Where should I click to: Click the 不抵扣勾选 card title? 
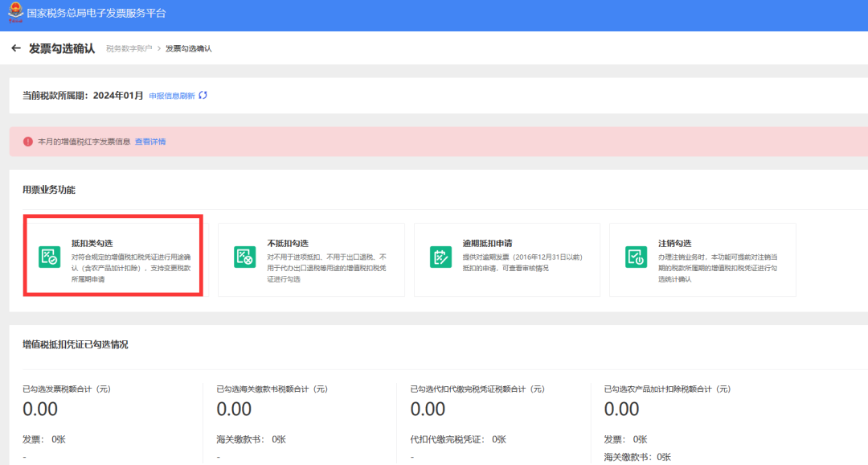288,243
